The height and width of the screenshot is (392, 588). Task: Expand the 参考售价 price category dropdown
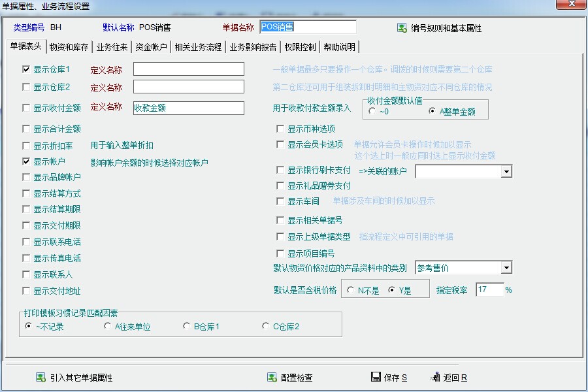(x=506, y=268)
